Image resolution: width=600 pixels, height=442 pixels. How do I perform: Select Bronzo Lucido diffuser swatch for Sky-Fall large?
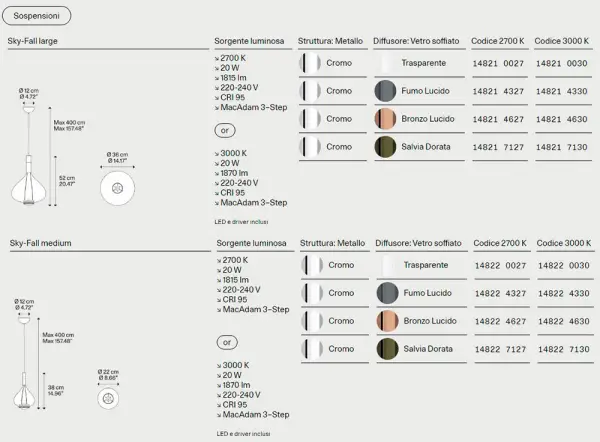(x=384, y=119)
